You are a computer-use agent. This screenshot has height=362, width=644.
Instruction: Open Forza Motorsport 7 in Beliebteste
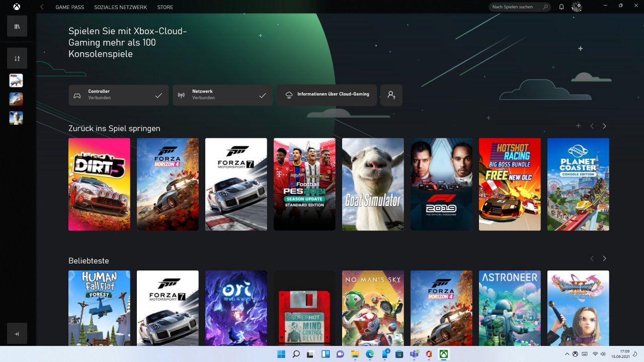click(168, 308)
